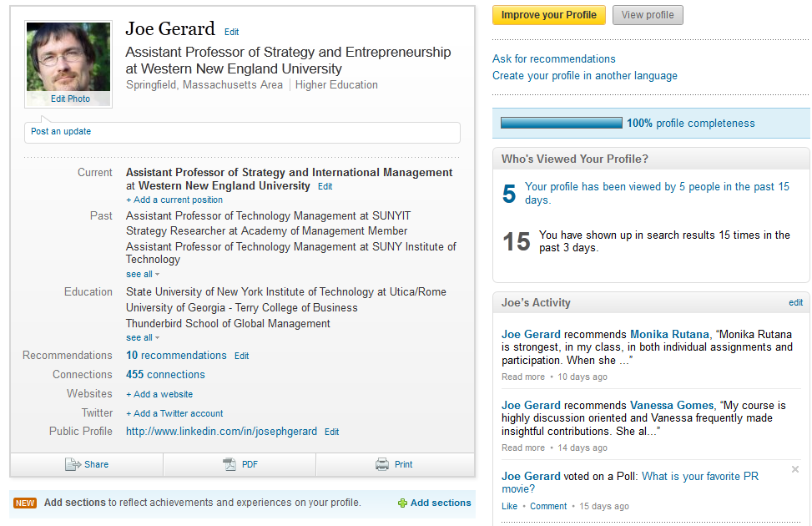Expand the Education see all list

[x=143, y=338]
